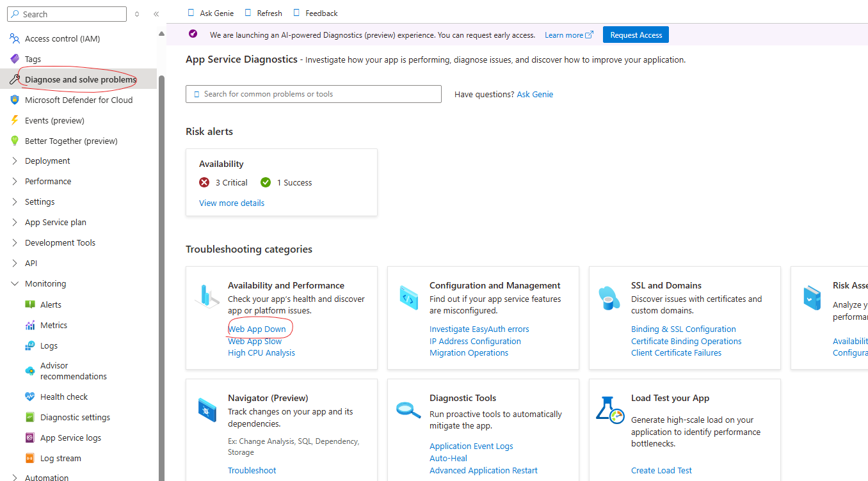The width and height of the screenshot is (868, 481).
Task: Open Binding & SSL Configuration link
Action: coord(684,329)
